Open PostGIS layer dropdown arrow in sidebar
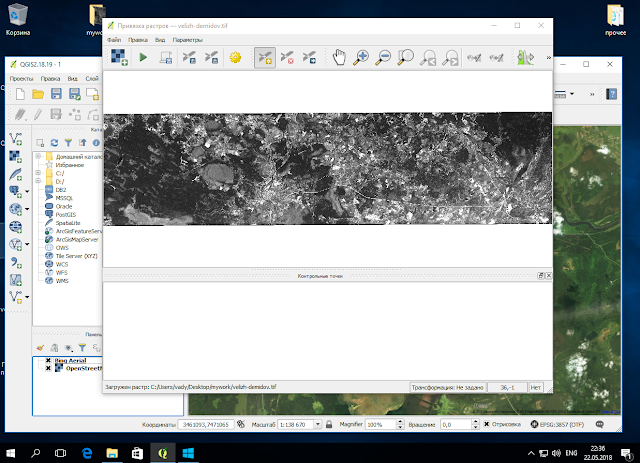This screenshot has height=463, width=640. 27,191
